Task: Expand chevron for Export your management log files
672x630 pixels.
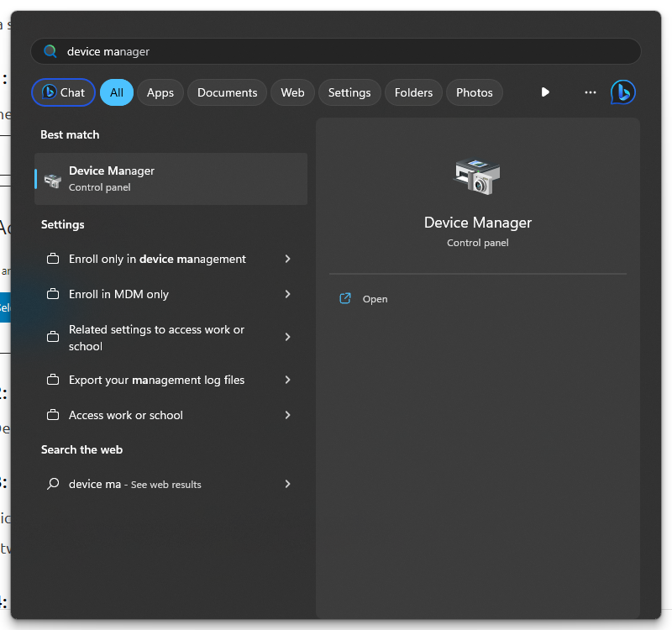Action: coord(287,381)
